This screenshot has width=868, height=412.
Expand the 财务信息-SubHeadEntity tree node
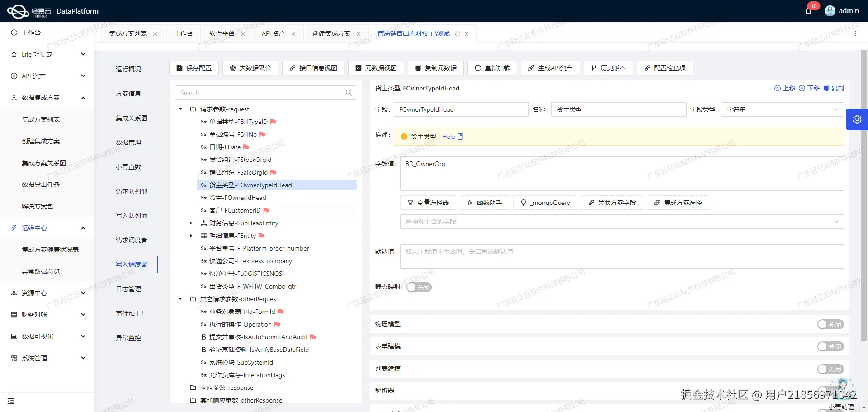pos(190,223)
